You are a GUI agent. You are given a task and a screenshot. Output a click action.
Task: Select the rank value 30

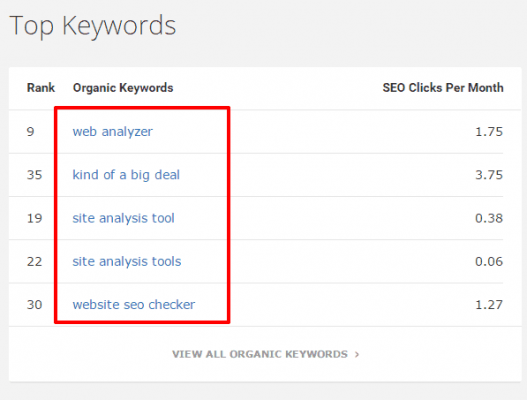(x=35, y=305)
